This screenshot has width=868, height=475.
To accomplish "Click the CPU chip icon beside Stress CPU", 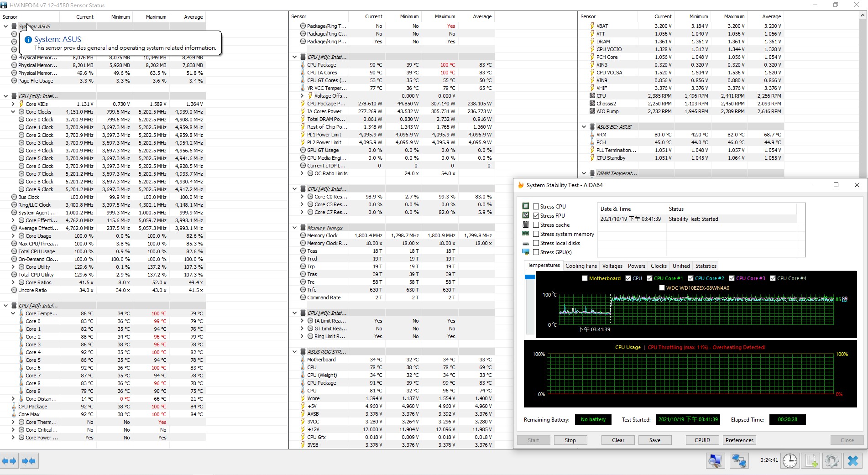I will tap(526, 206).
